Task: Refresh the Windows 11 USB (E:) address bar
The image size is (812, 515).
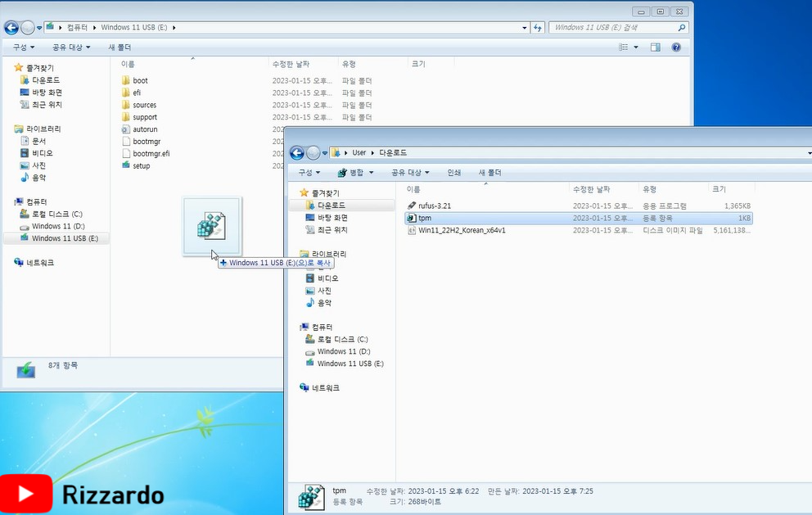Action: coord(538,28)
